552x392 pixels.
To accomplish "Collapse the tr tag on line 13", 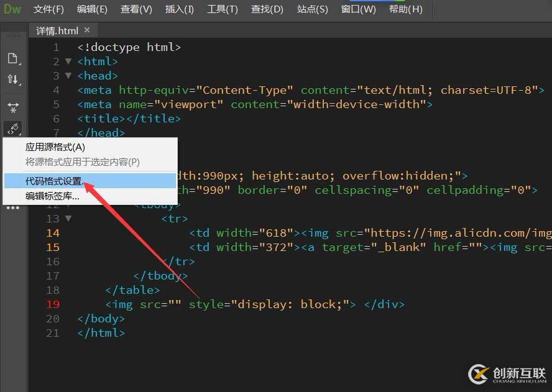I will (68, 218).
